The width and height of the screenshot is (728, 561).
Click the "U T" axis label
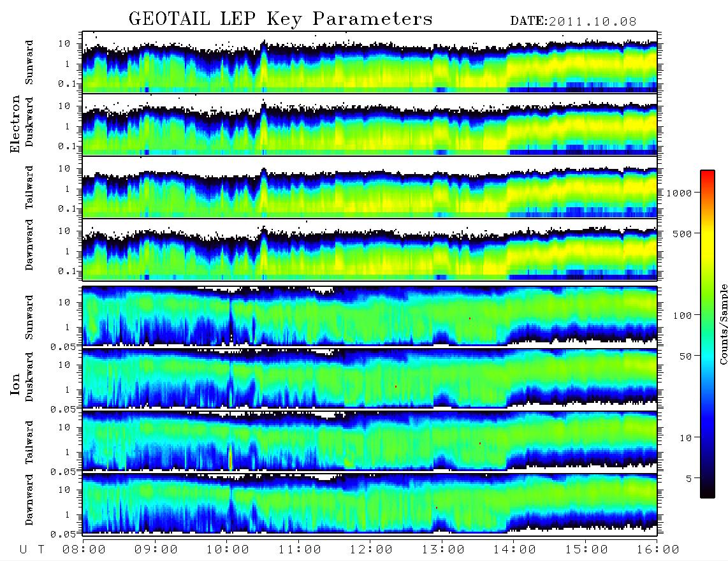(32, 550)
